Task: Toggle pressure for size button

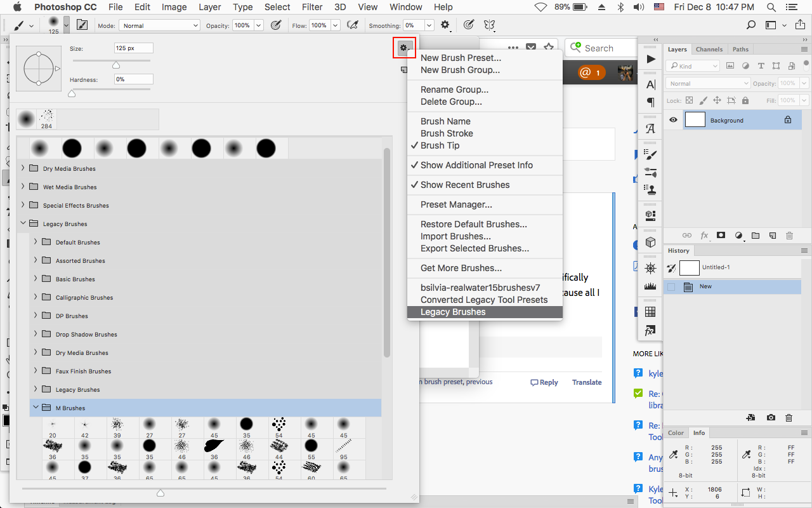Action: click(468, 25)
